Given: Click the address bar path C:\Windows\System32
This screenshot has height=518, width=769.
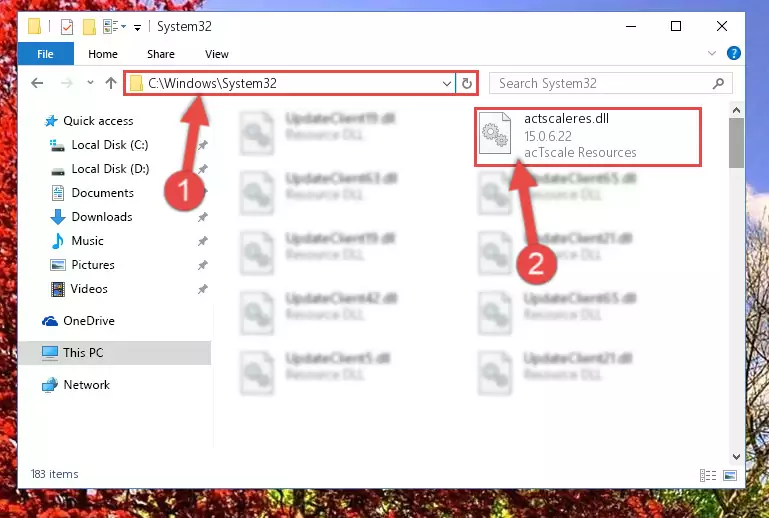Looking at the screenshot, I should point(212,83).
